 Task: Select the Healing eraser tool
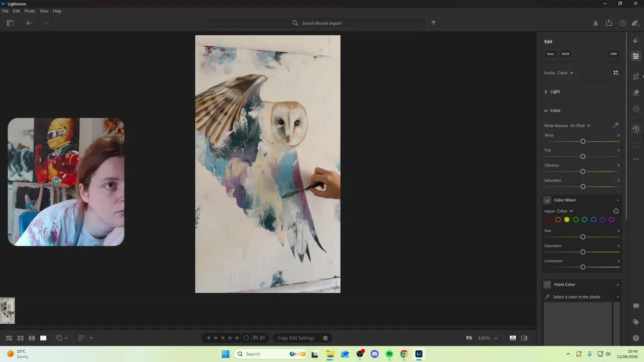point(636,93)
